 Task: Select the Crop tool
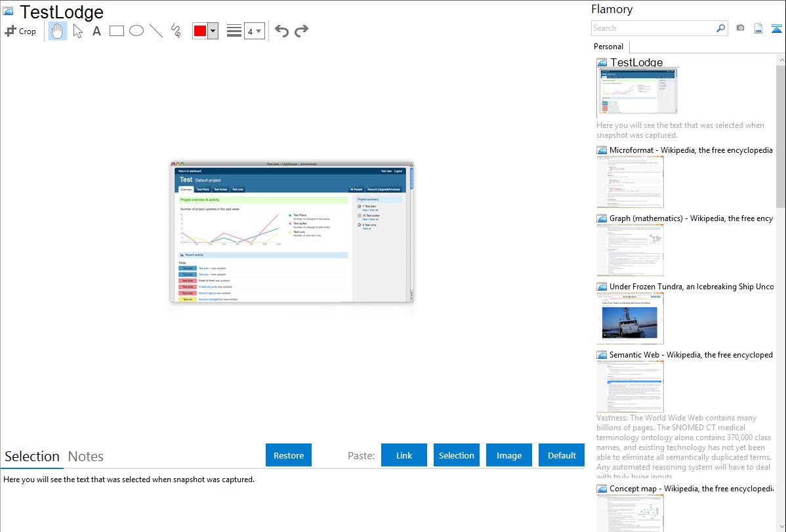click(20, 31)
